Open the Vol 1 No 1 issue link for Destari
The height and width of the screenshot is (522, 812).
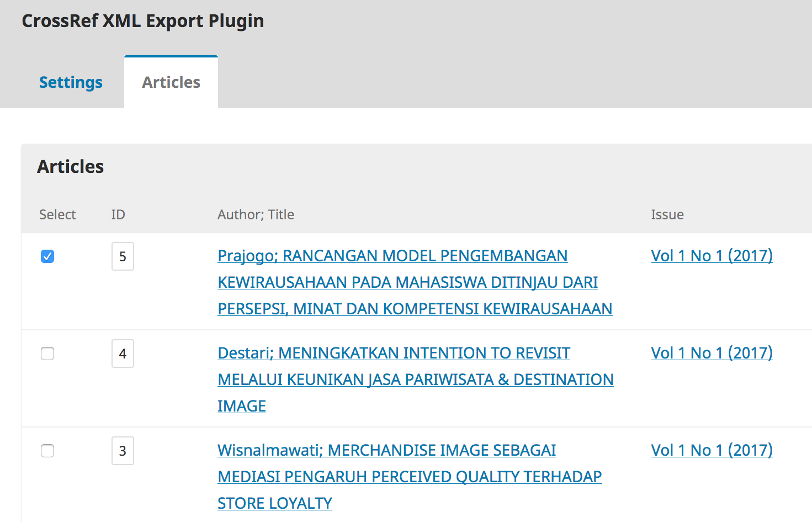(x=712, y=353)
